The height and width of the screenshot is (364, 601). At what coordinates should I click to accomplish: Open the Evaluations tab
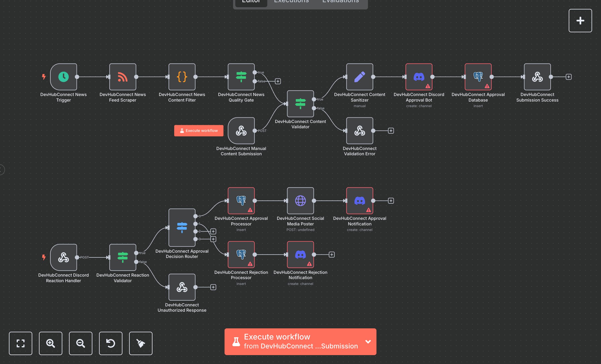(x=340, y=2)
